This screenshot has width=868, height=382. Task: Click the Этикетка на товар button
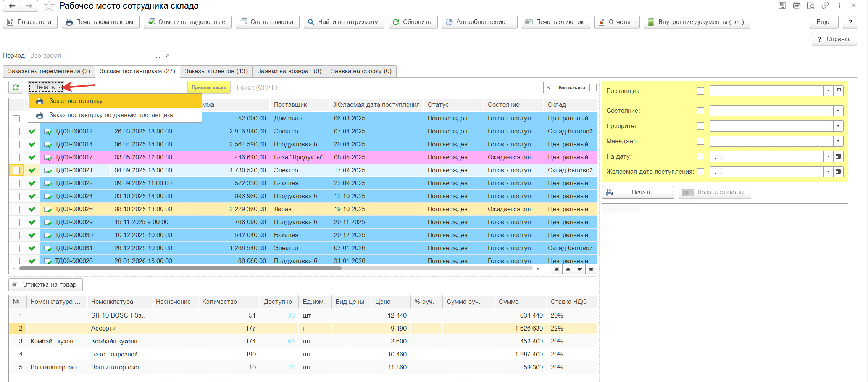point(45,285)
